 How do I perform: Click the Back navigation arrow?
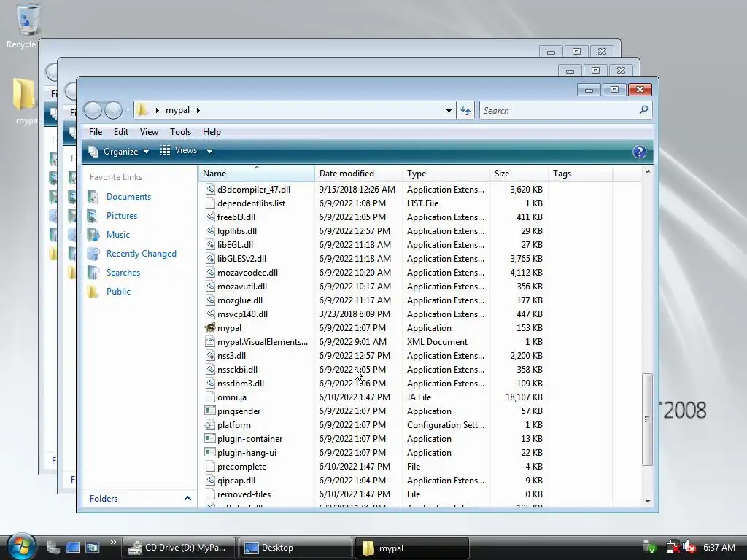93,111
